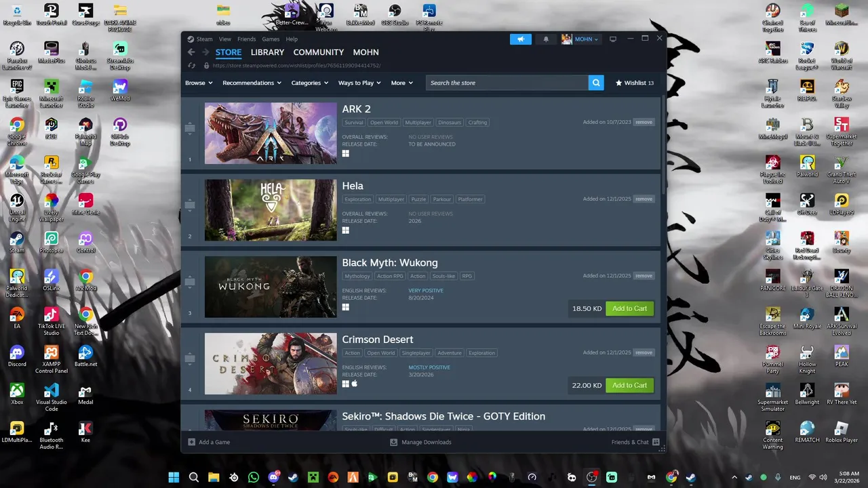Viewport: 868px width, 488px height.
Task: Open the Games menu in Steam
Action: 271,39
